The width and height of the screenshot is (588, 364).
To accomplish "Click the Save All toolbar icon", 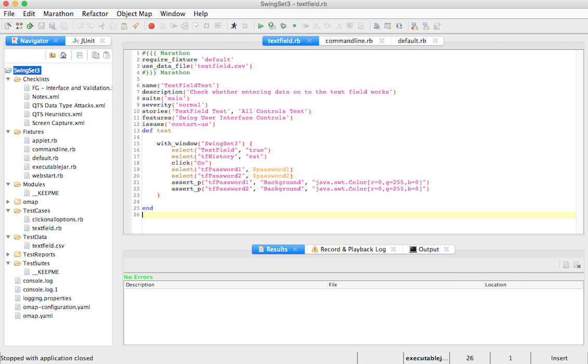I will pyautogui.click(x=65, y=25).
